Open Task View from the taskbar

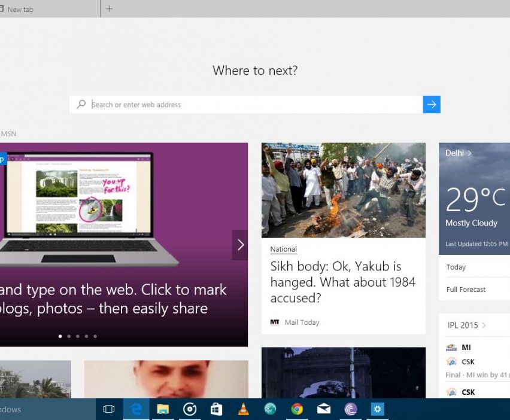tap(109, 409)
